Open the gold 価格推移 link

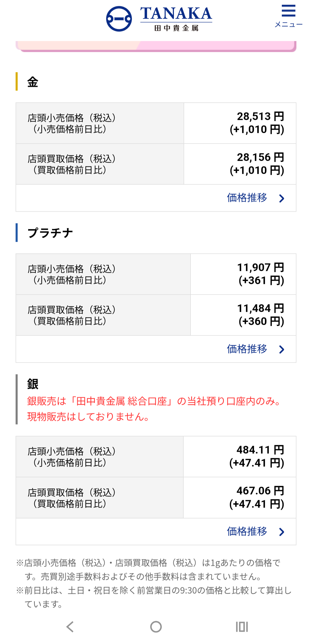tap(247, 198)
